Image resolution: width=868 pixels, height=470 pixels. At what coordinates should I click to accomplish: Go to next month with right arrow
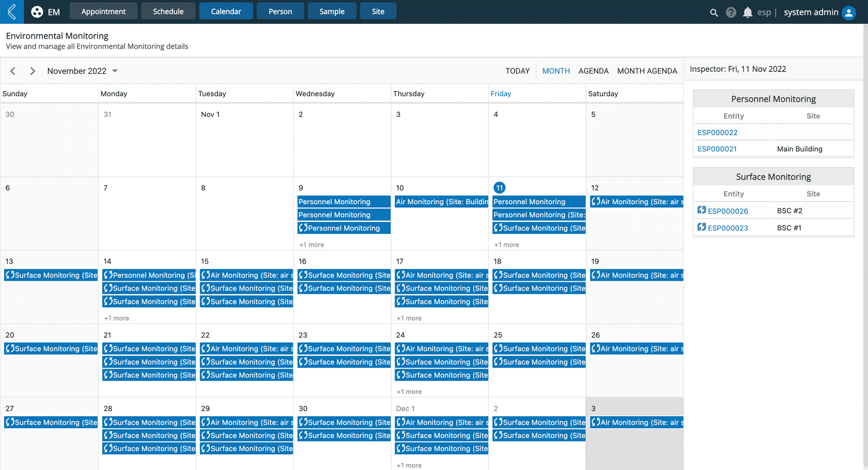point(33,71)
